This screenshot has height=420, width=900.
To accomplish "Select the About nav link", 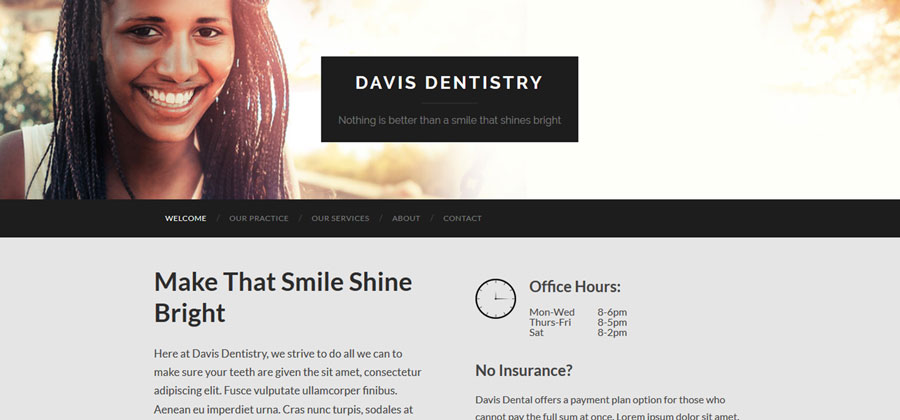I will pos(406,219).
